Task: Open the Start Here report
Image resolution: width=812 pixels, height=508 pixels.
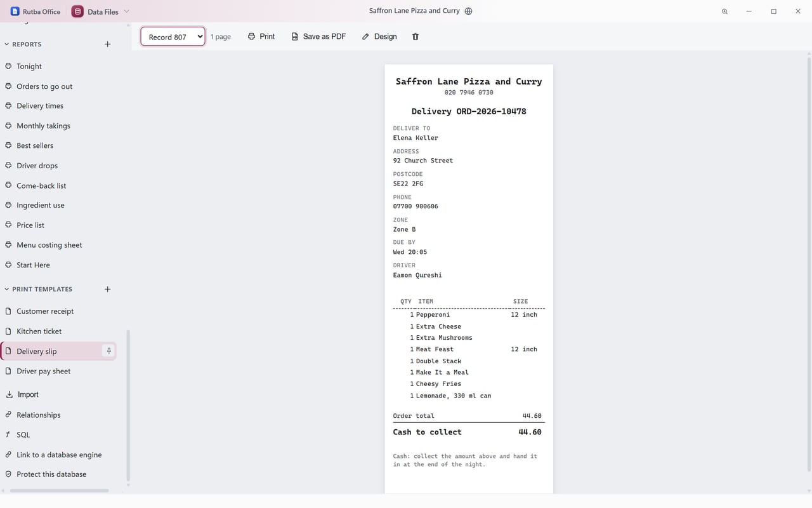Action: (x=58, y=265)
